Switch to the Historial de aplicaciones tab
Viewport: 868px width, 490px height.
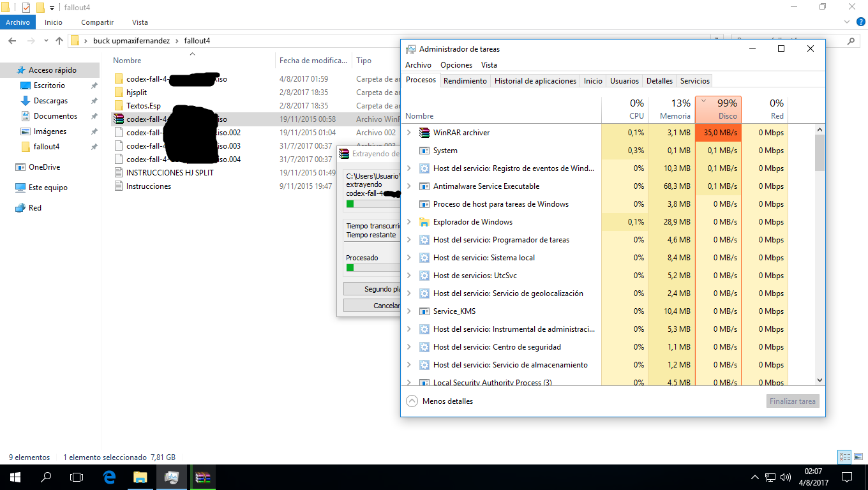[535, 81]
